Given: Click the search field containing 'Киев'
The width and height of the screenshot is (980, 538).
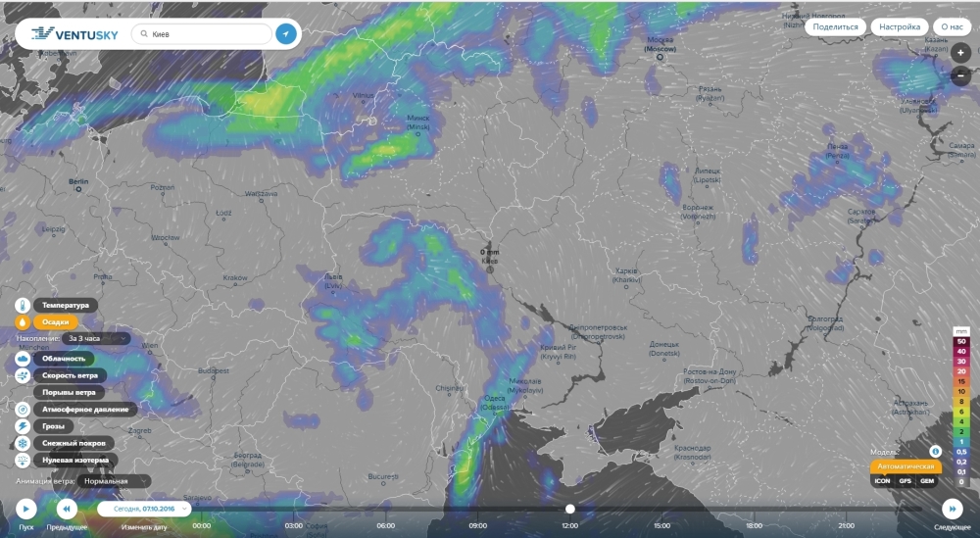Looking at the screenshot, I should click(x=201, y=34).
